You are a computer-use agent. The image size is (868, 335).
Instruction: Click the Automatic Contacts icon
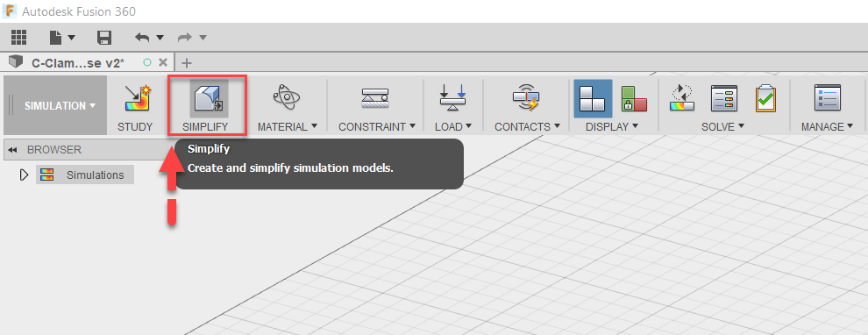pos(526,97)
